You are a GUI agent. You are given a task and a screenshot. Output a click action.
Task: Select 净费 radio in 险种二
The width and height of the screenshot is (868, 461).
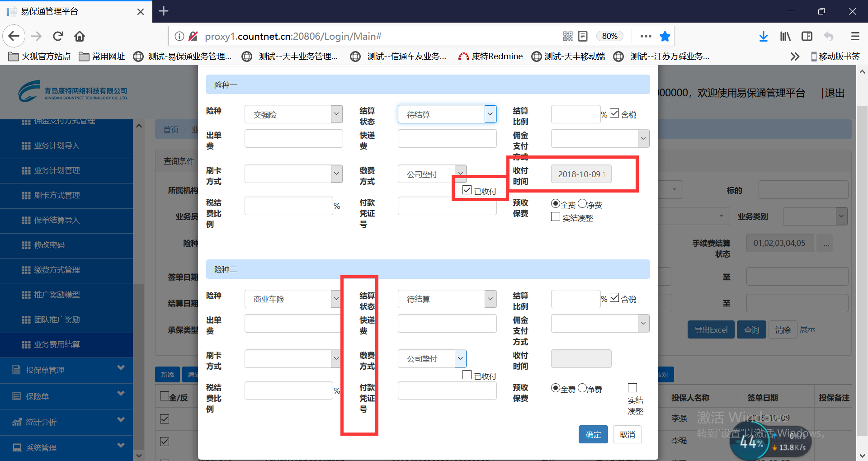pos(582,388)
